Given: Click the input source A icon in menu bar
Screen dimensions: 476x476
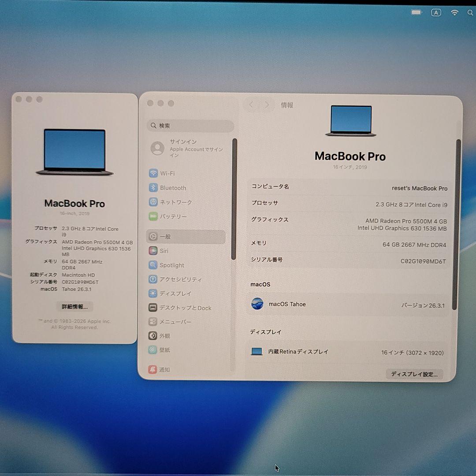Looking at the screenshot, I should 436,12.
